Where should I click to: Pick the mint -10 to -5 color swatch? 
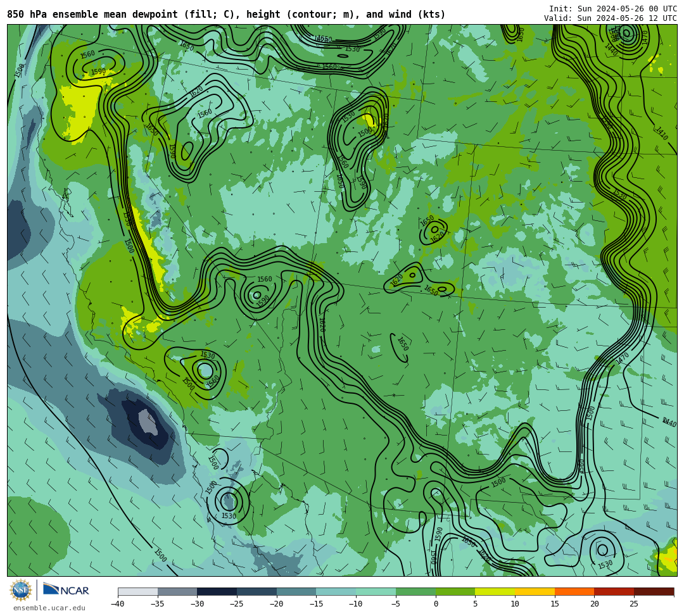click(x=376, y=591)
